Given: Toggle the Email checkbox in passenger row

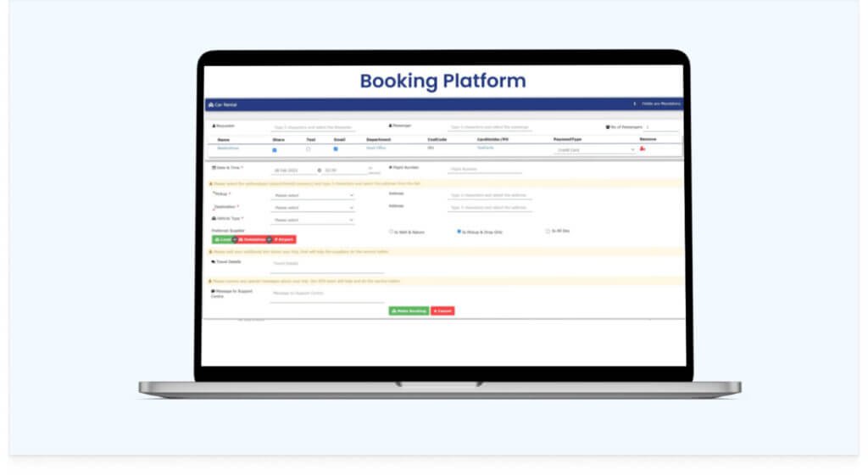Looking at the screenshot, I should pos(336,149).
